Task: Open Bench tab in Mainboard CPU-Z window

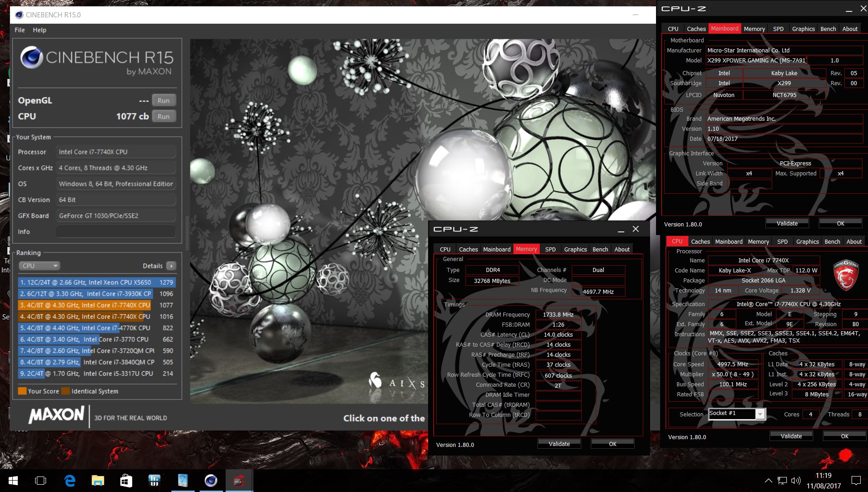Action: pyautogui.click(x=828, y=29)
